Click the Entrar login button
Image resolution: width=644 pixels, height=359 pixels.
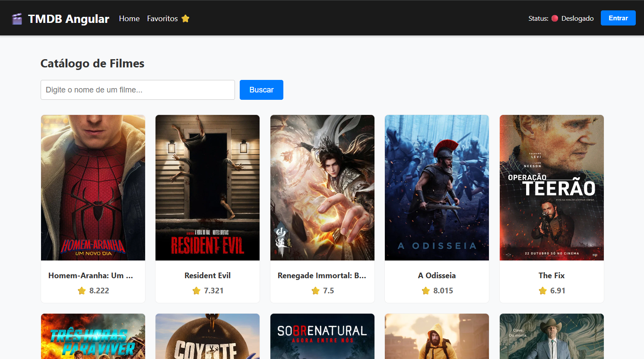[x=618, y=18]
